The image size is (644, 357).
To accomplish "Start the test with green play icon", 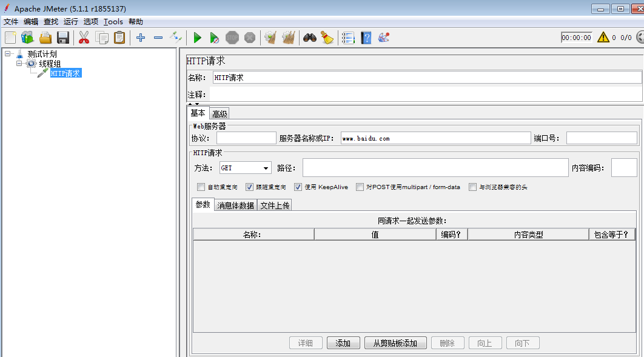I will point(197,38).
